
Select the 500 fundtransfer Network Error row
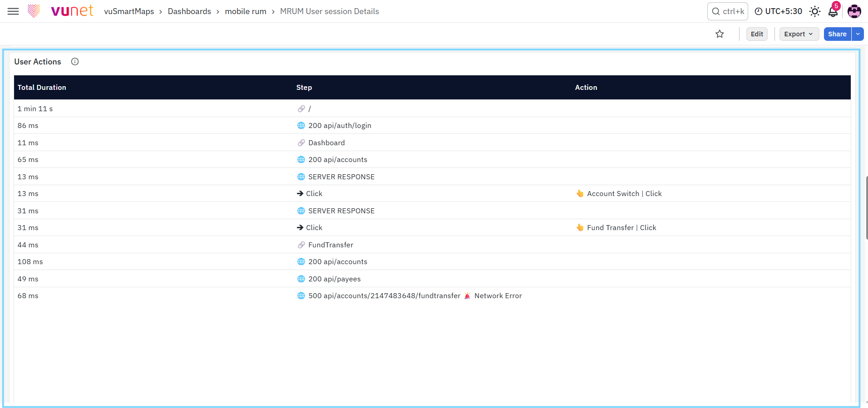tap(432, 296)
